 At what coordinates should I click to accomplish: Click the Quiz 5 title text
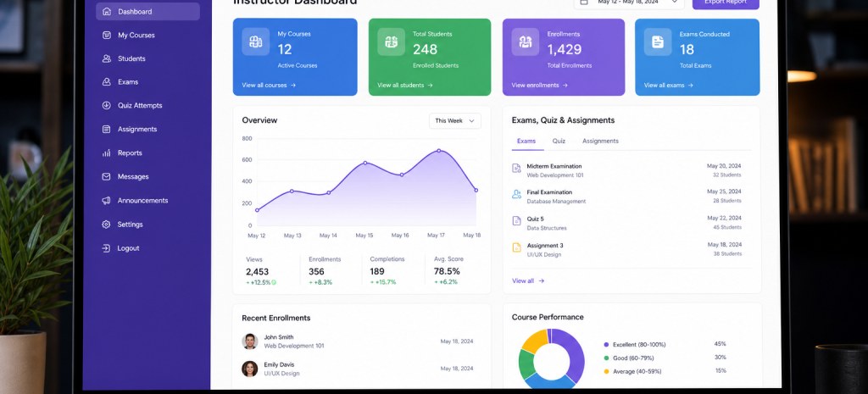point(536,219)
